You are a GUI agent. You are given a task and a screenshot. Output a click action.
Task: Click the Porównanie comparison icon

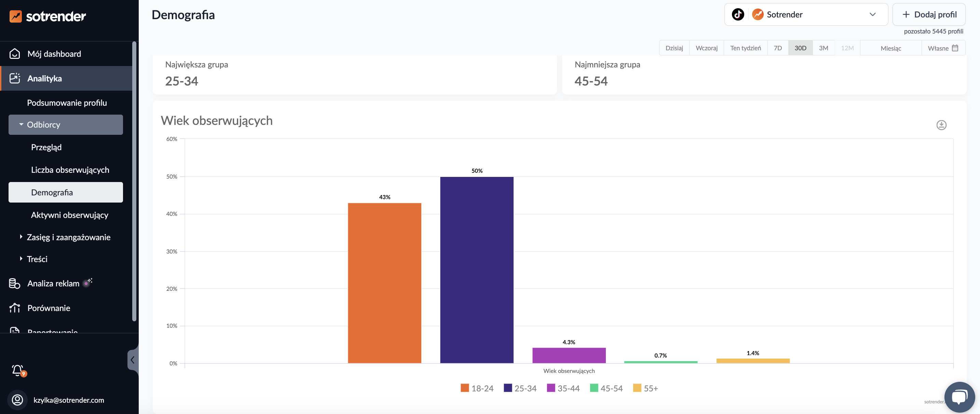pos(14,308)
